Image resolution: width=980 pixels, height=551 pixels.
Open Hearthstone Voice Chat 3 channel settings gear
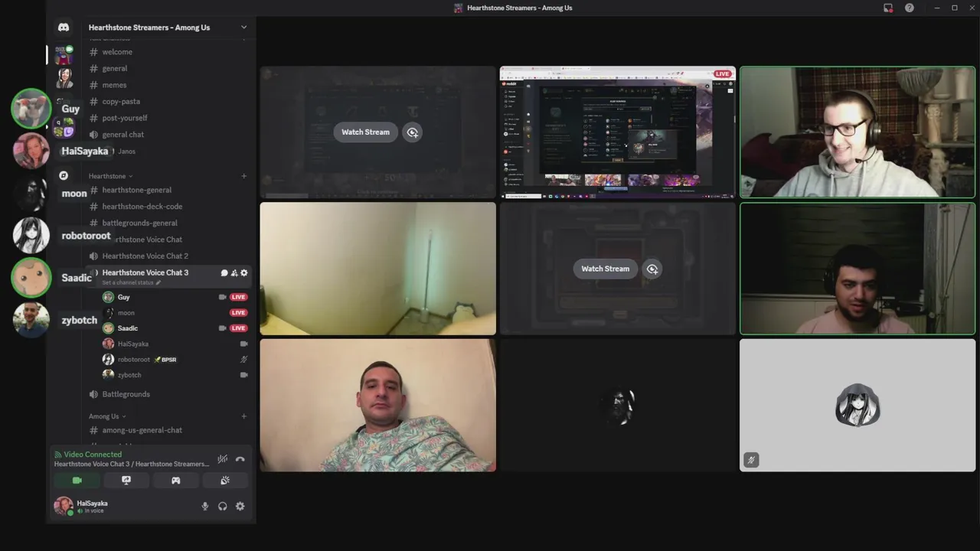point(244,272)
